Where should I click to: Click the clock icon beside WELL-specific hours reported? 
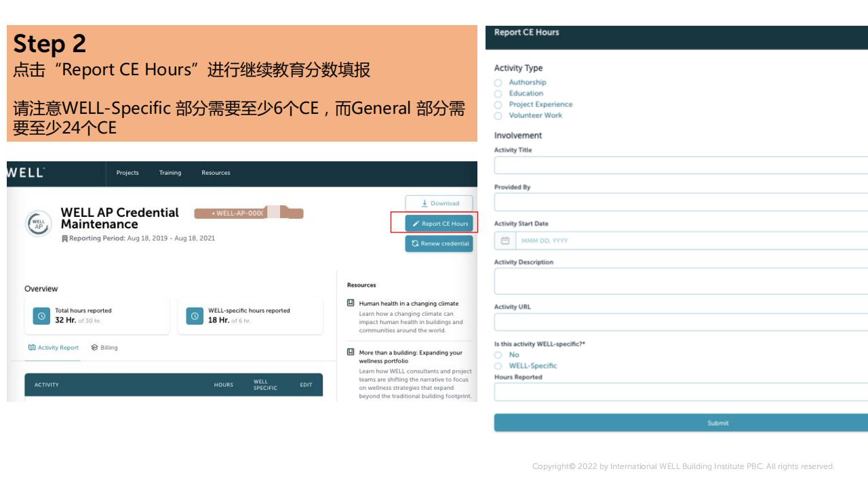coord(195,316)
